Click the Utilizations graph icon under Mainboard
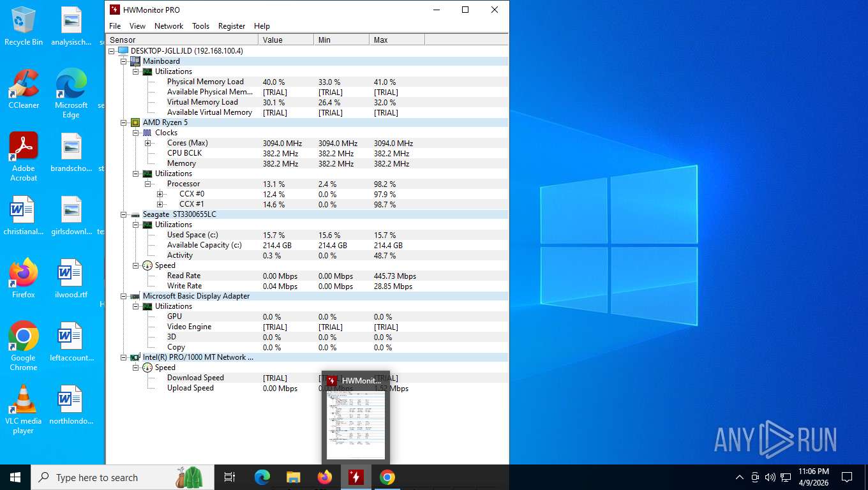Viewport: 868px width, 490px height. (x=147, y=71)
